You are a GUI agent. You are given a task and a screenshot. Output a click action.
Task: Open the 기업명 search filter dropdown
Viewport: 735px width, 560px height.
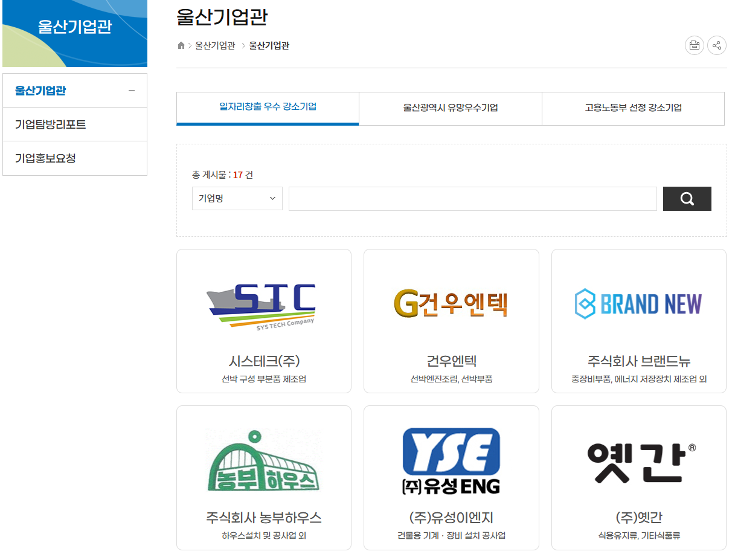pos(237,198)
